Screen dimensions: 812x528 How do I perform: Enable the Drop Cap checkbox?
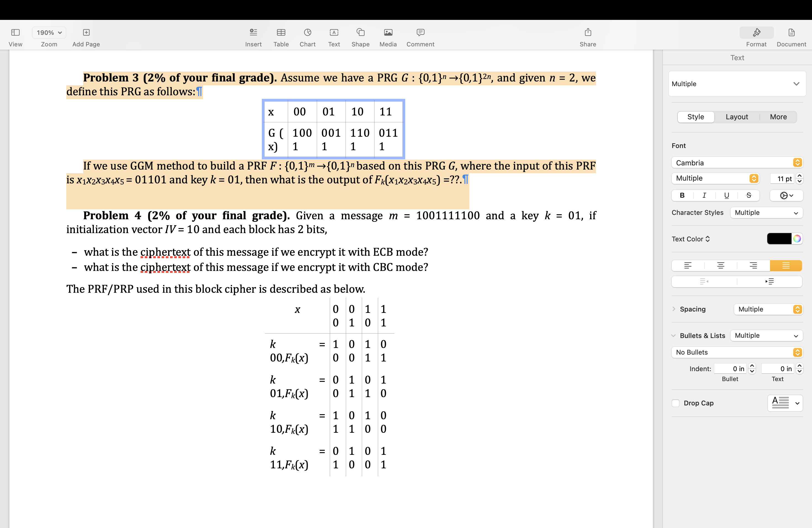pos(676,403)
